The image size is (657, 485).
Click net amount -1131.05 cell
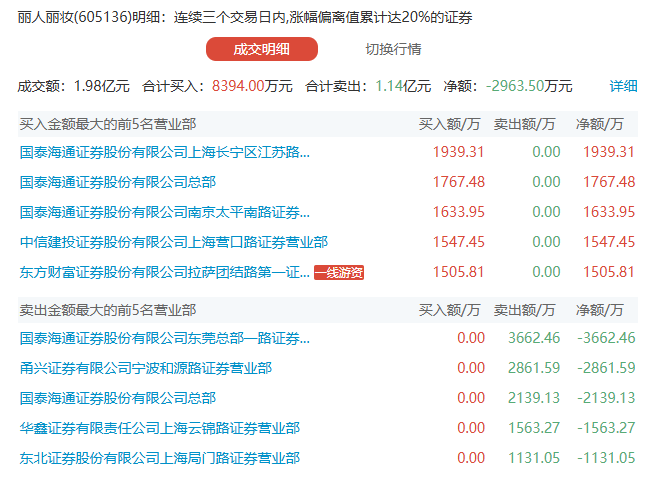tap(606, 458)
